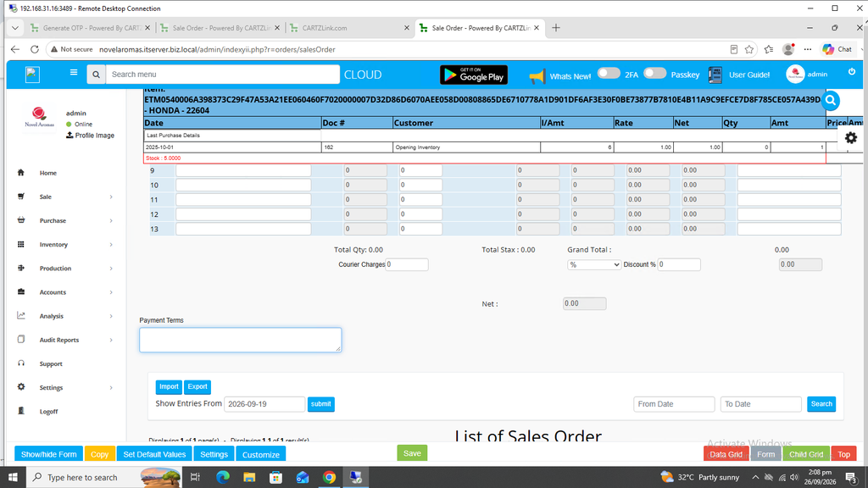Click the hamburger menu icon in header
This screenshot has width=868, height=488.
(74, 73)
